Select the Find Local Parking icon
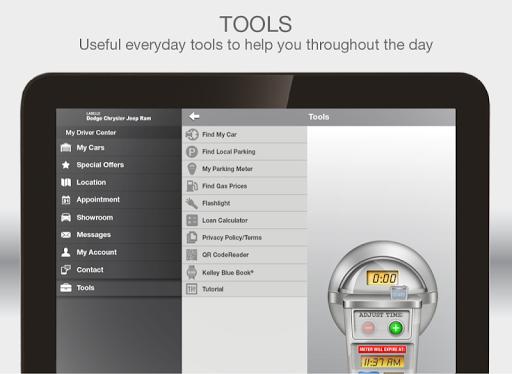Viewport: 512px width, 374px height. 192,152
